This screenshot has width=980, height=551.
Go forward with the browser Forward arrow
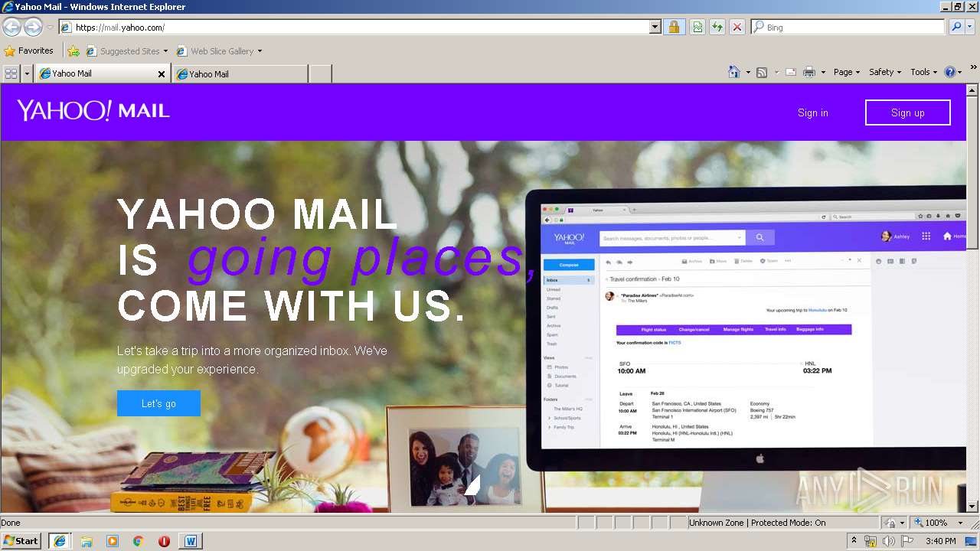(33, 27)
